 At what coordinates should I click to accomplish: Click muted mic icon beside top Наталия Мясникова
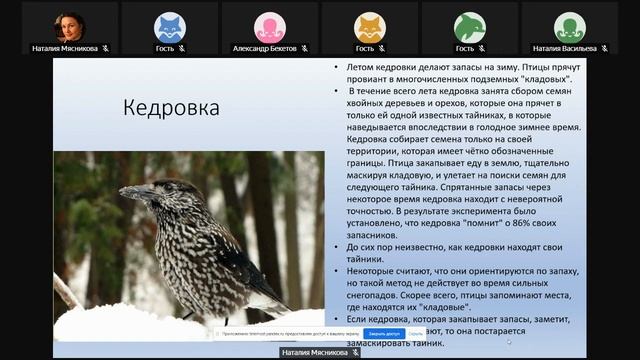coord(106,49)
